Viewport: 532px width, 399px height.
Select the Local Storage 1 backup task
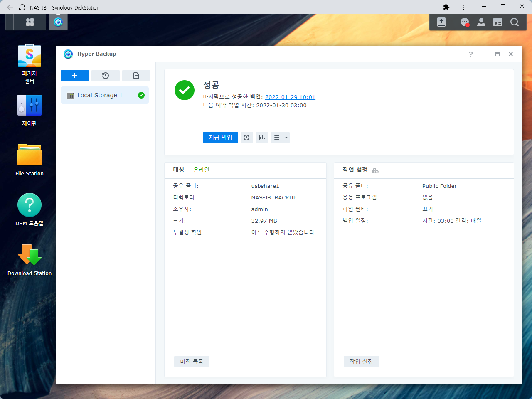click(x=105, y=95)
